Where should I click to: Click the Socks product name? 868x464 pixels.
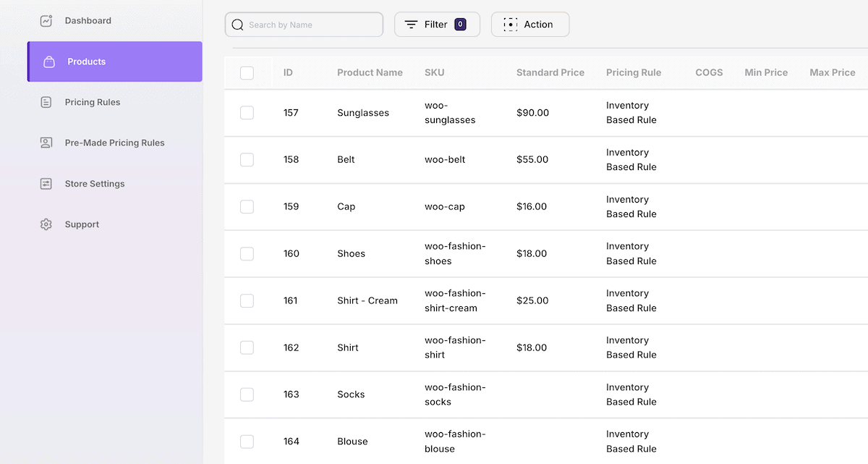pos(351,395)
